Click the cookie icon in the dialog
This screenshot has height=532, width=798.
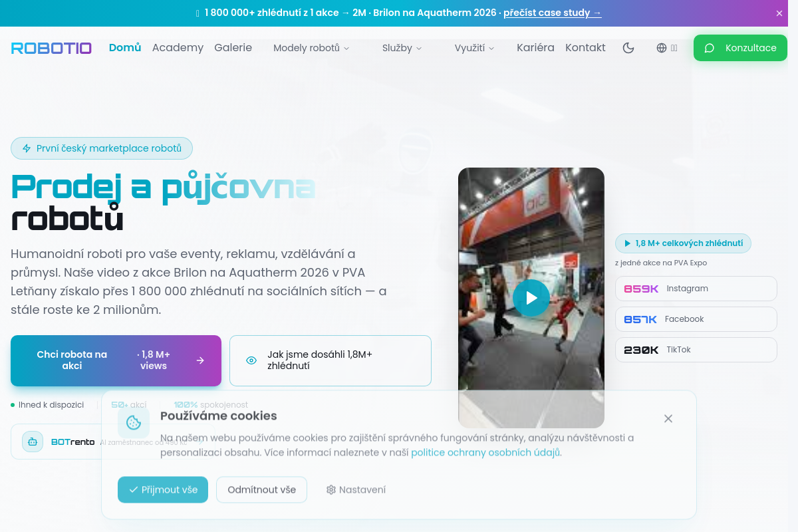click(x=134, y=422)
